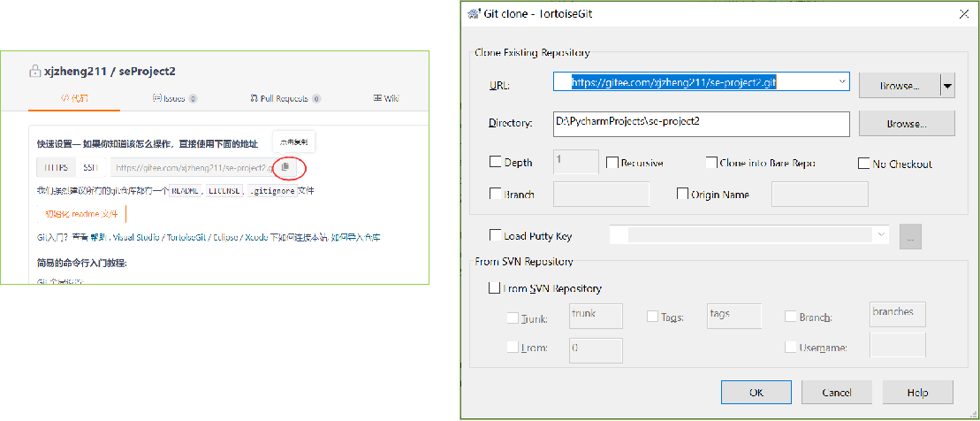Screen dimensions: 980x421
Task: Enable the Branch checkbox beside Origin Name
Action: 495,194
